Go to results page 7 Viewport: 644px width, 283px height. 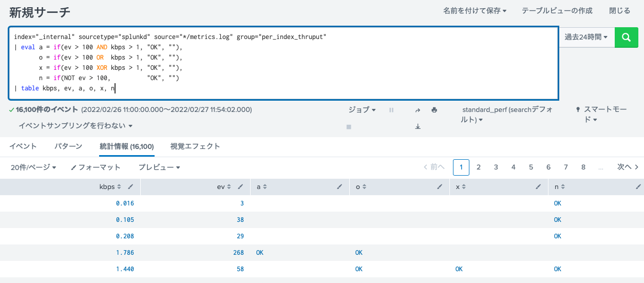(566, 167)
